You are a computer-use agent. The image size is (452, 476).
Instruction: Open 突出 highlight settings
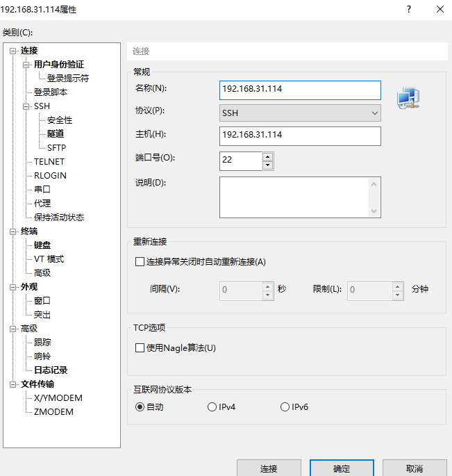coord(42,315)
